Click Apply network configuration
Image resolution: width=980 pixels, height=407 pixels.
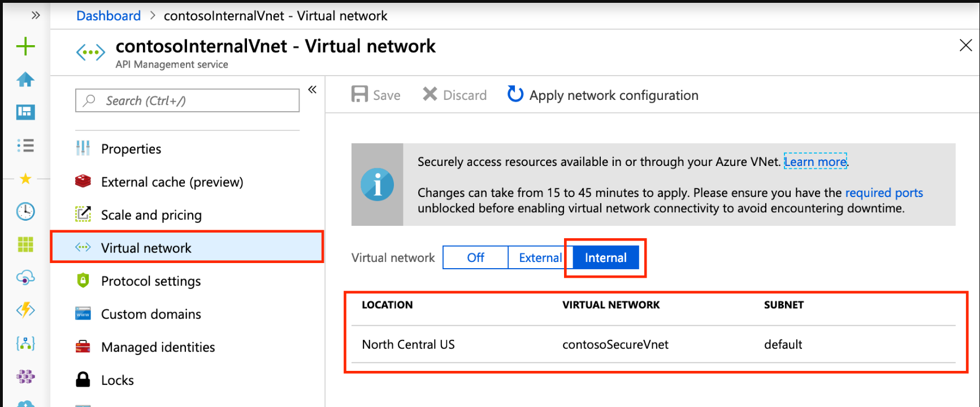click(x=602, y=95)
